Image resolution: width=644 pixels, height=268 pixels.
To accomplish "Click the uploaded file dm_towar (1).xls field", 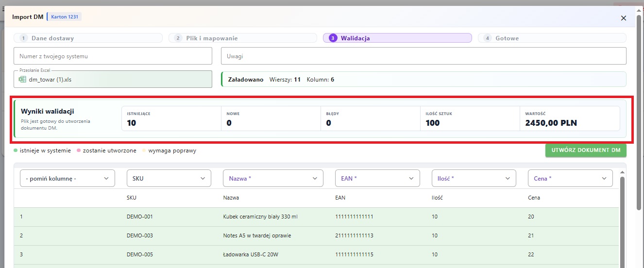I will pyautogui.click(x=113, y=79).
